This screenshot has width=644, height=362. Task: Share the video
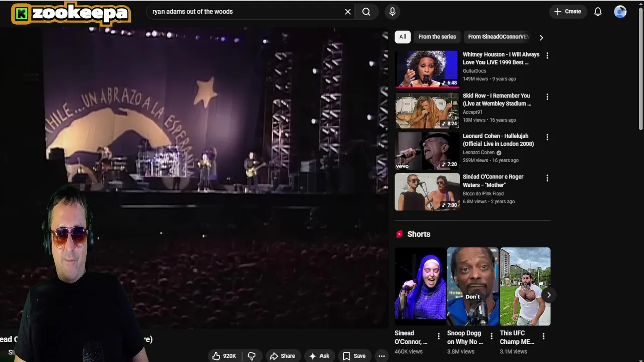click(282, 356)
